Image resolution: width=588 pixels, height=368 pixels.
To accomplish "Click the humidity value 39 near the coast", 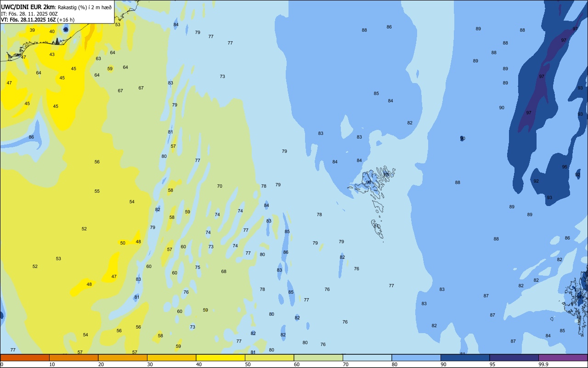I will tap(32, 30).
